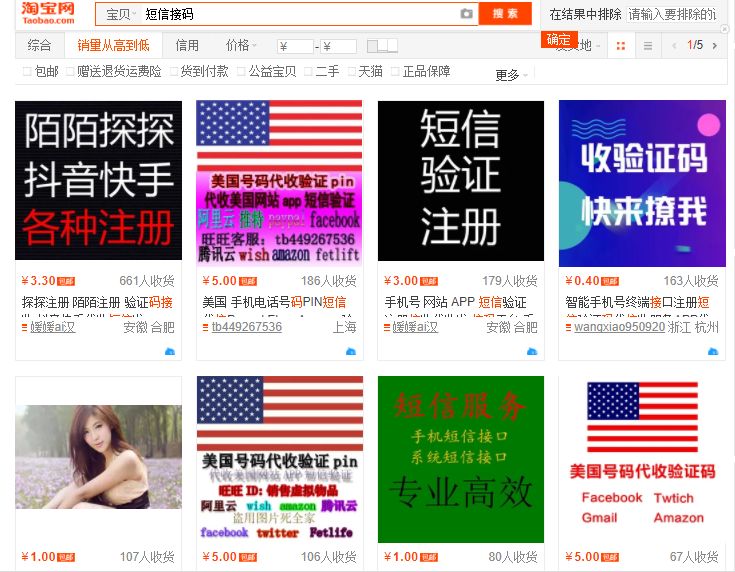Open the 手机号 网站 APP 短信验证 title
735x572 pixels.
[x=455, y=302]
